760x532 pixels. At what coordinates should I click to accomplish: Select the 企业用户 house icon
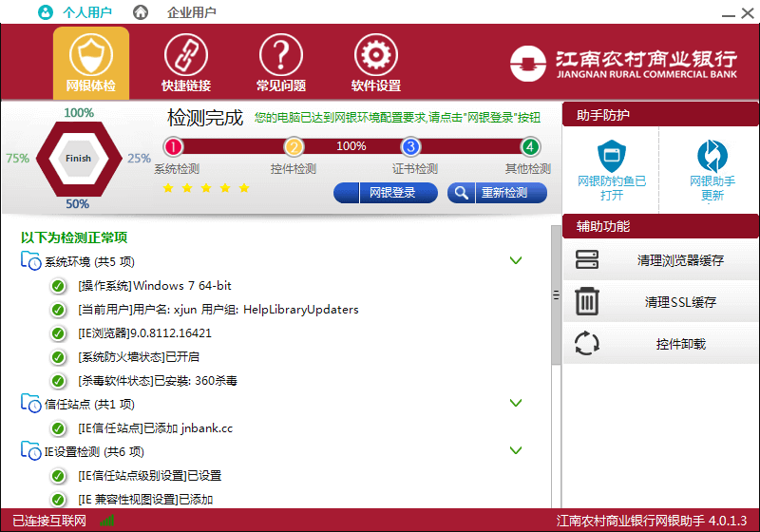(141, 12)
